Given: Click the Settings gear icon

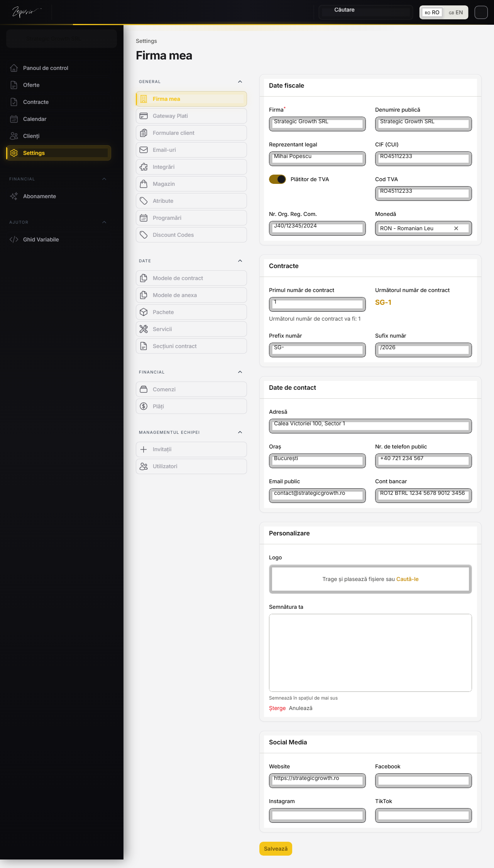Looking at the screenshot, I should point(14,153).
